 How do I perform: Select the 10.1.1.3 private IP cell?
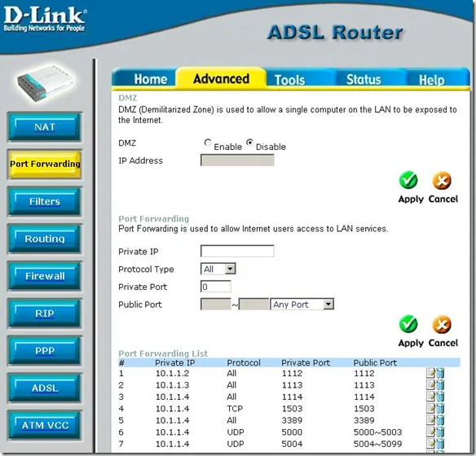pyautogui.click(x=172, y=385)
